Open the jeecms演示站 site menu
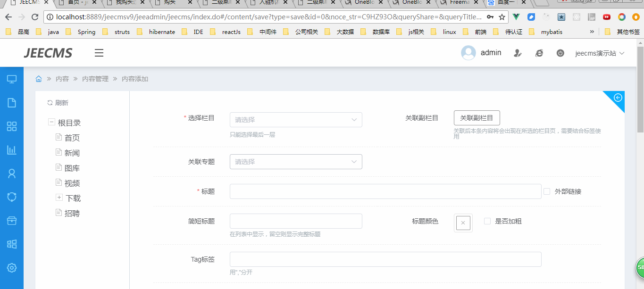The width and height of the screenshot is (644, 289). coord(599,53)
